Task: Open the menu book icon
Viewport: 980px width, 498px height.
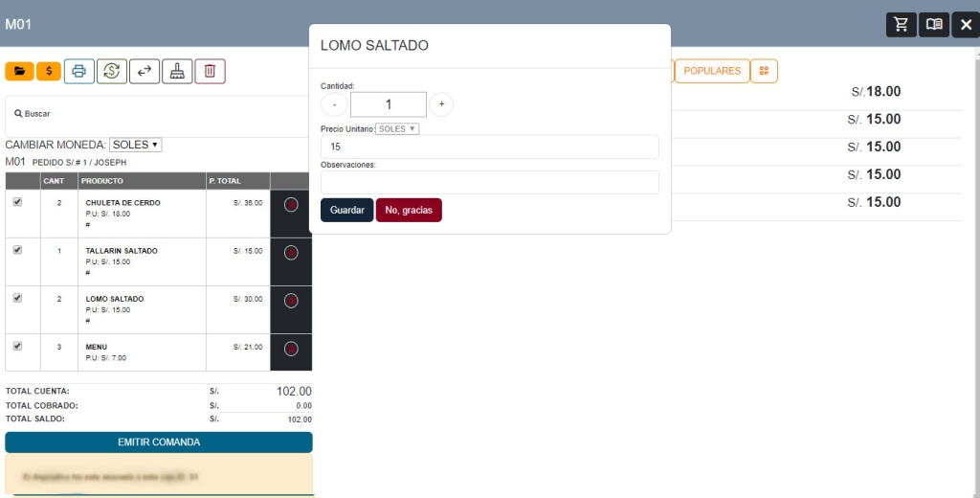Action: pyautogui.click(x=933, y=25)
